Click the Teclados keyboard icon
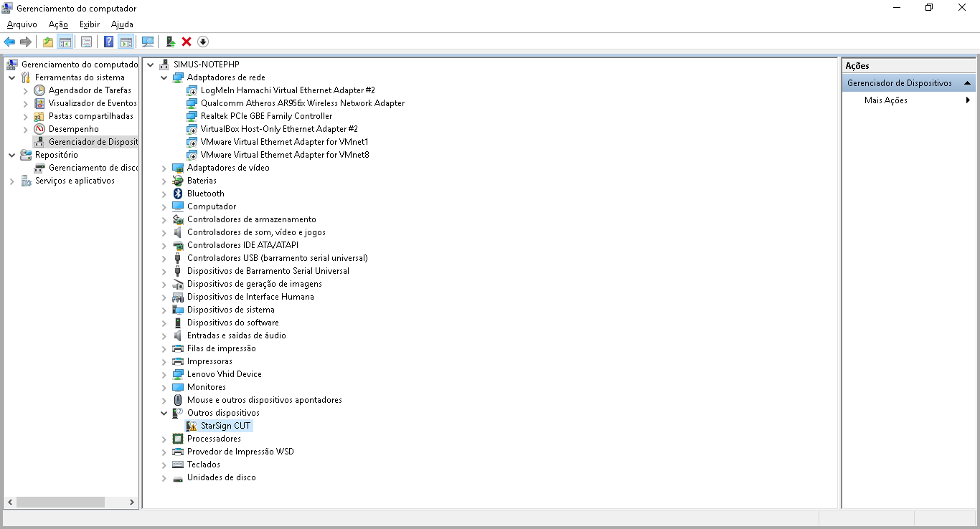Screen dimensions: 980x529 click(178, 464)
